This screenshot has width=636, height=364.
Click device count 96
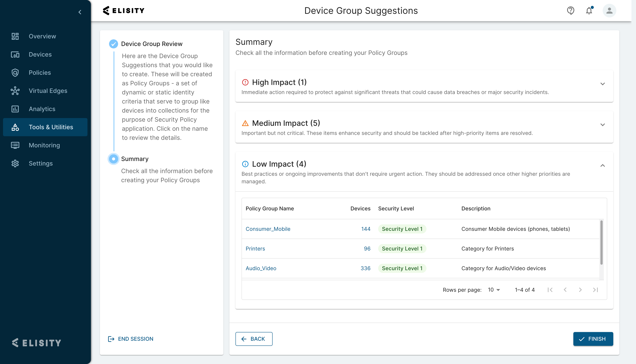(x=367, y=249)
